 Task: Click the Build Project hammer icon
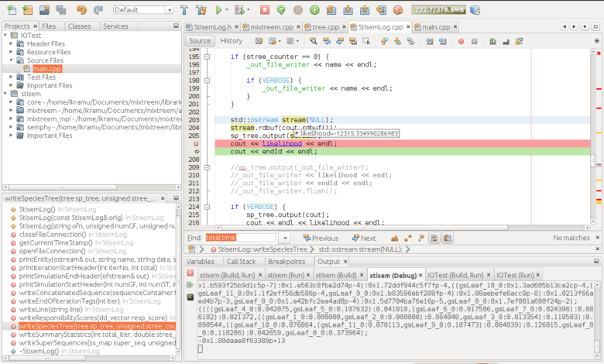coord(184,10)
